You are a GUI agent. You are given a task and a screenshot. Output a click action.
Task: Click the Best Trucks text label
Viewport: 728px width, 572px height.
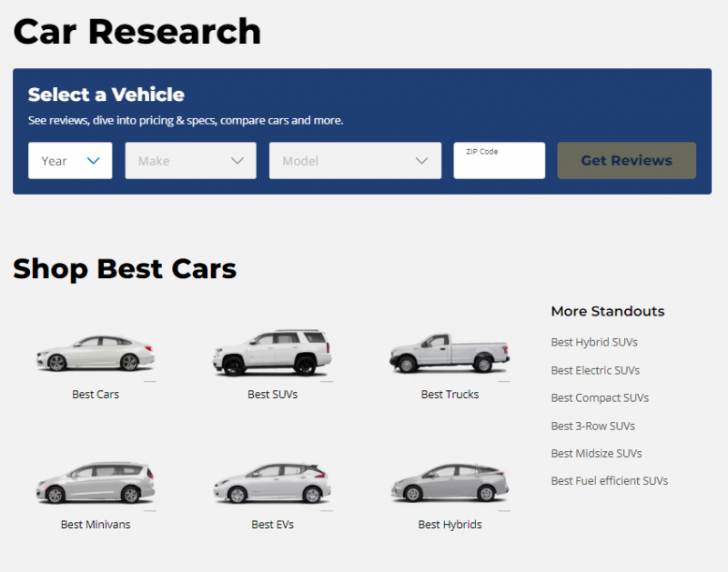click(450, 395)
